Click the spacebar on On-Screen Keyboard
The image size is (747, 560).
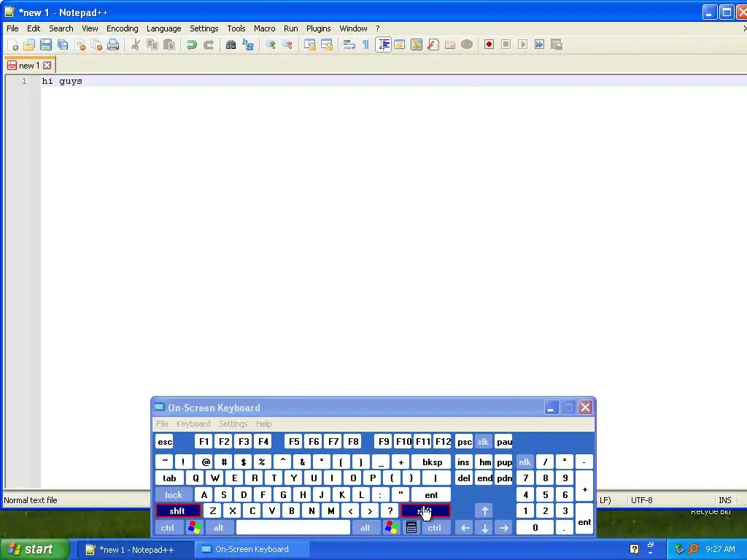point(293,528)
